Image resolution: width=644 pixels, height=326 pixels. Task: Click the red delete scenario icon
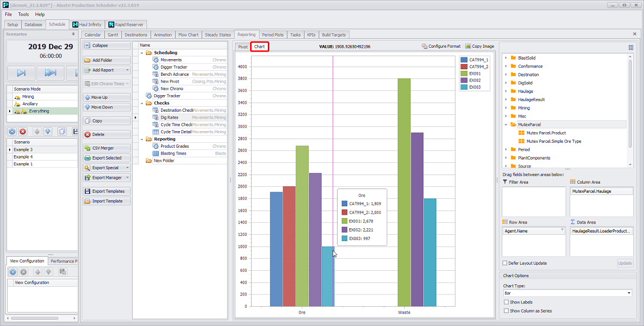coord(23,132)
